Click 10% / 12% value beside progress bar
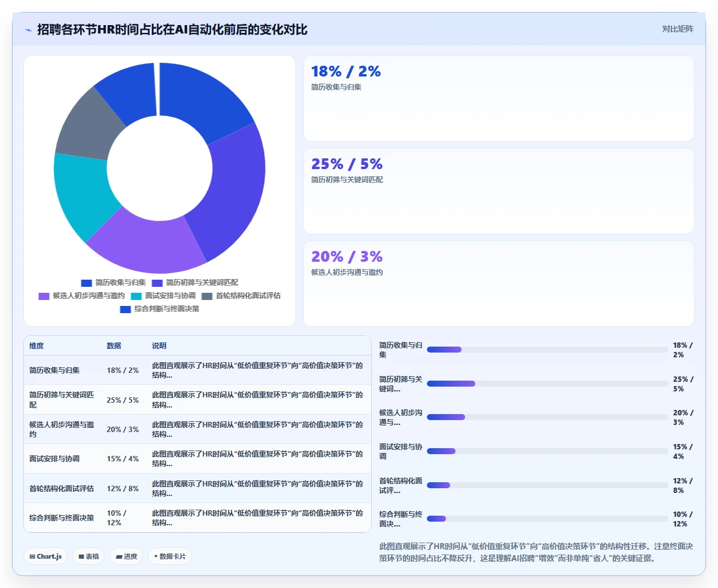718x588 pixels. coord(683,519)
